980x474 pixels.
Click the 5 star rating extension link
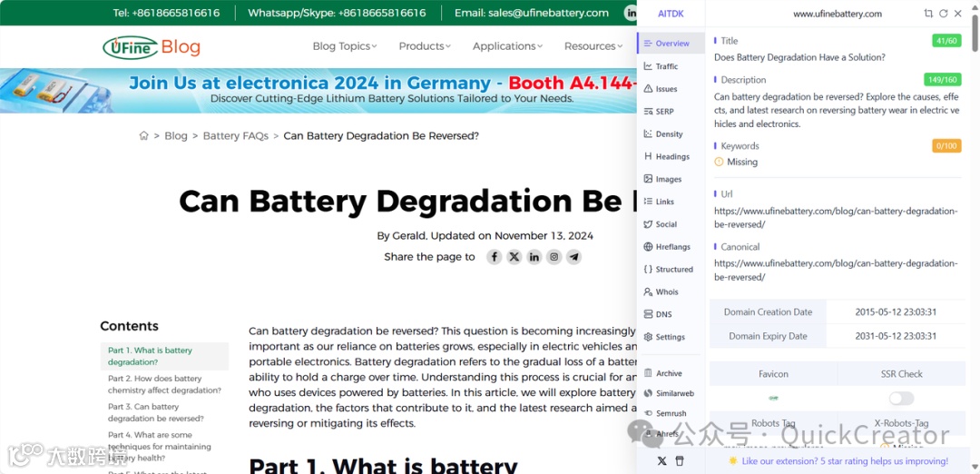838,461
